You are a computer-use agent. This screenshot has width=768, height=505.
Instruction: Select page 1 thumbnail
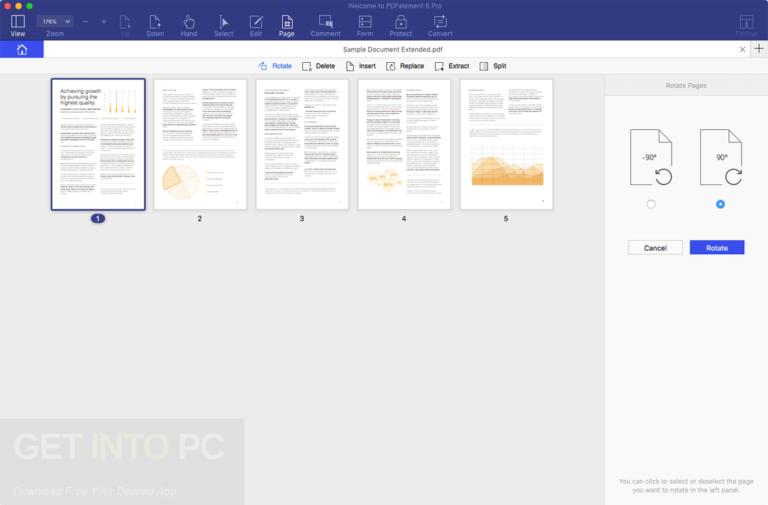click(98, 144)
